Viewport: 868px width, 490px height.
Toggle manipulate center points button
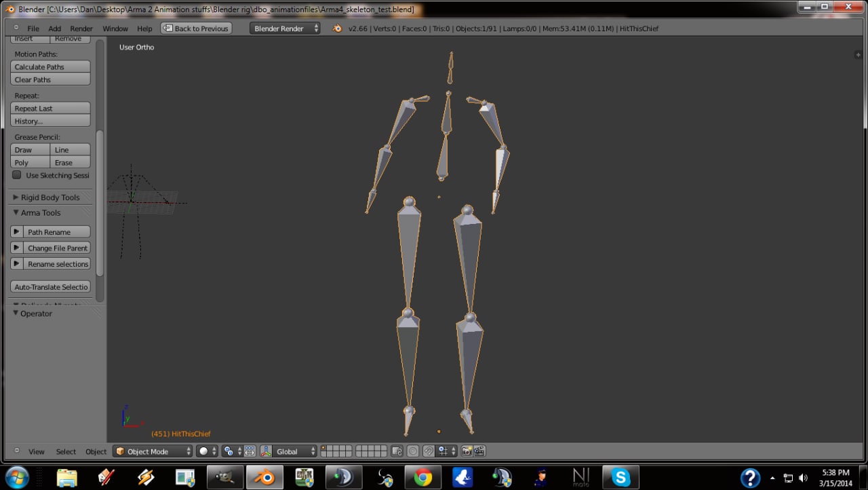click(x=250, y=451)
